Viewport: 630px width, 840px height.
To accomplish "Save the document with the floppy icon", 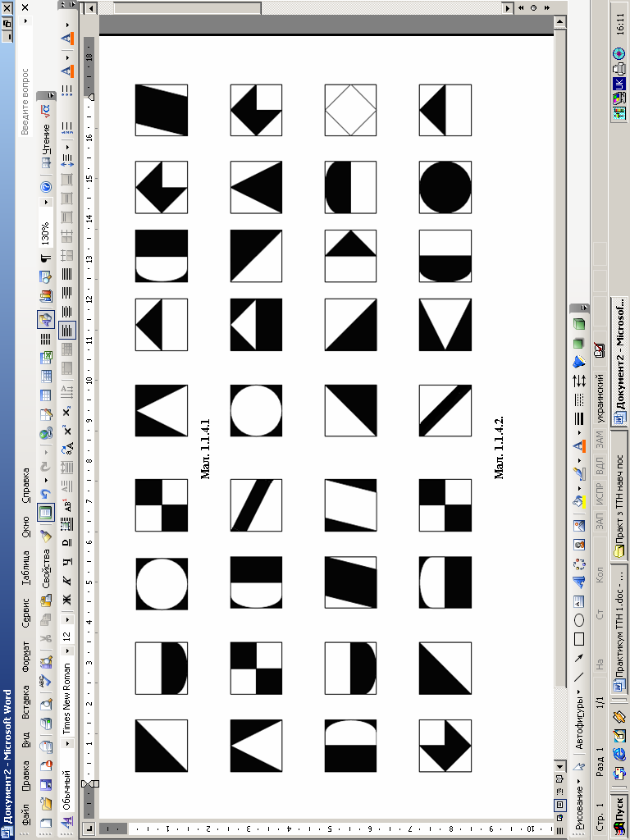I will coord(46,785).
